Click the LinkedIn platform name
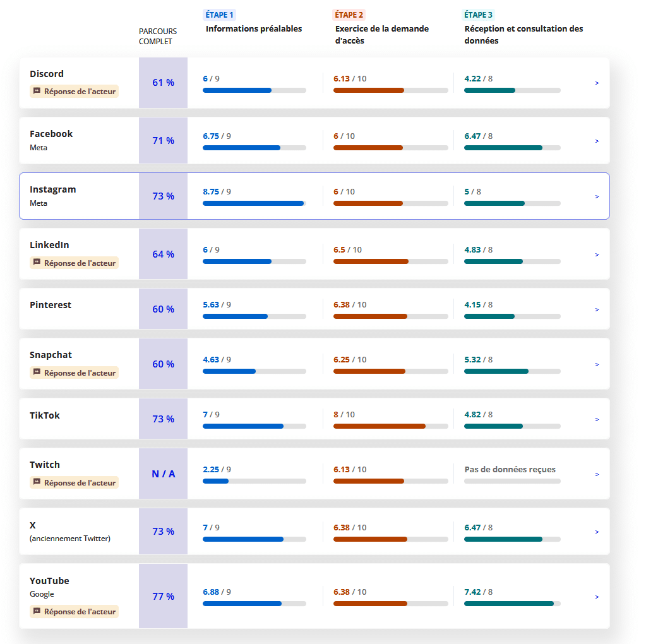Image resolution: width=646 pixels, height=644 pixels. click(49, 245)
